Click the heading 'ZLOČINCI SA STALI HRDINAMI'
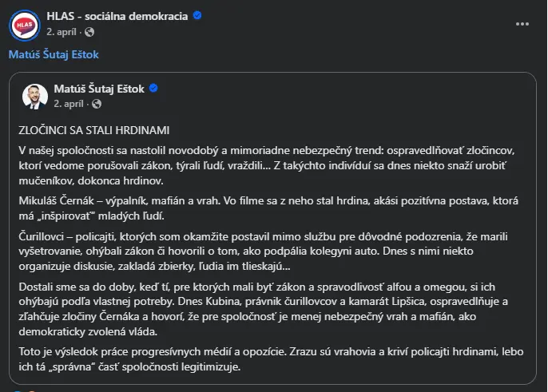 point(93,130)
